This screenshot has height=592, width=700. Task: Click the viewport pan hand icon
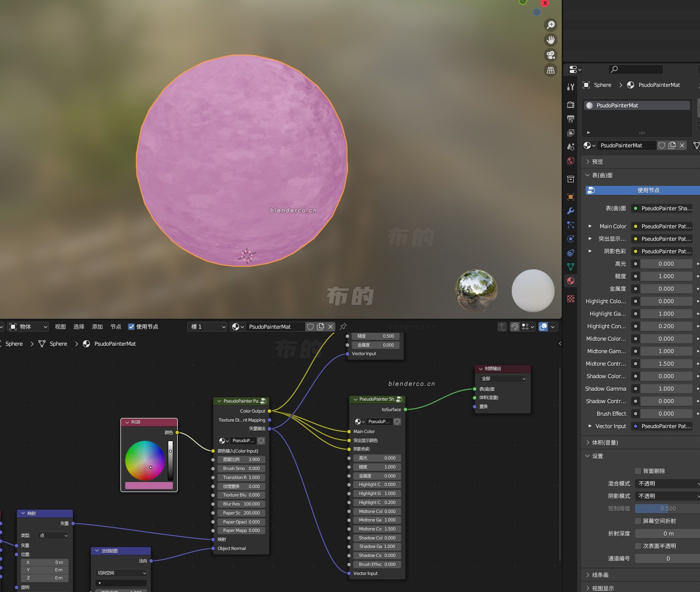[x=551, y=40]
